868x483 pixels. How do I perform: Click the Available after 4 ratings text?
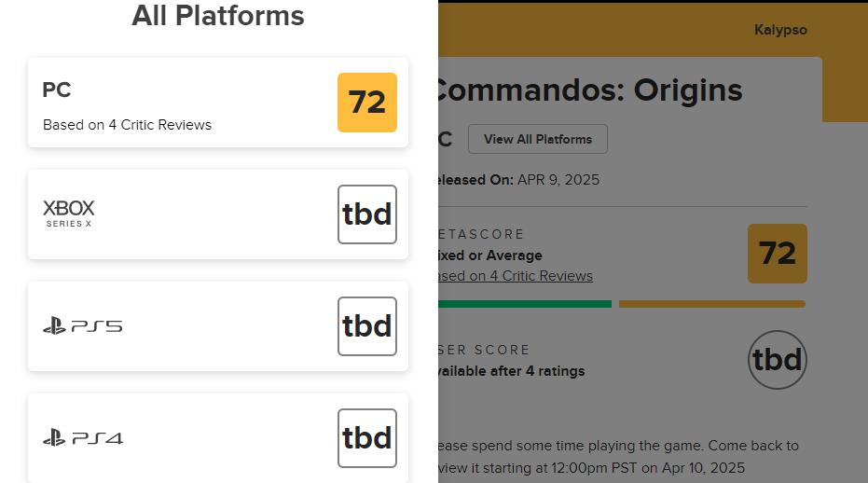512,371
